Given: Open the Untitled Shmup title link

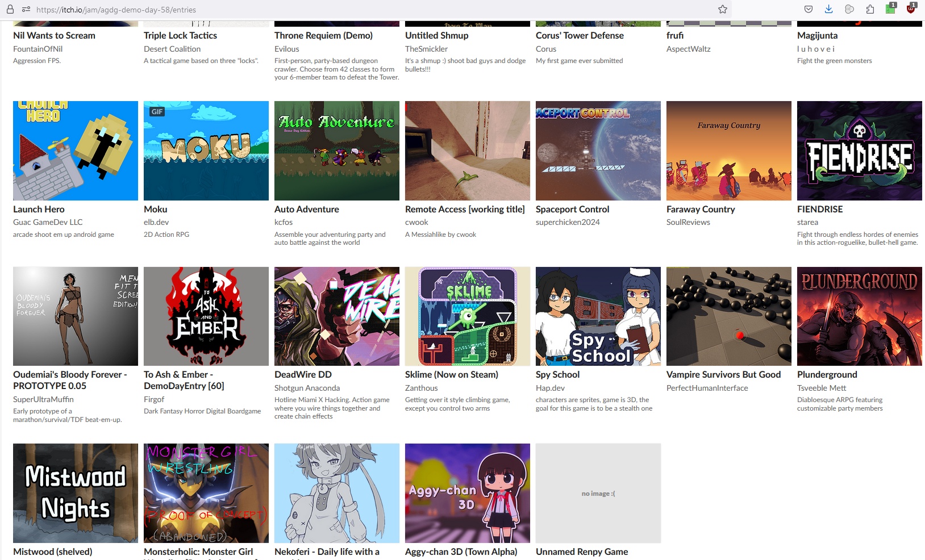Looking at the screenshot, I should coord(437,35).
